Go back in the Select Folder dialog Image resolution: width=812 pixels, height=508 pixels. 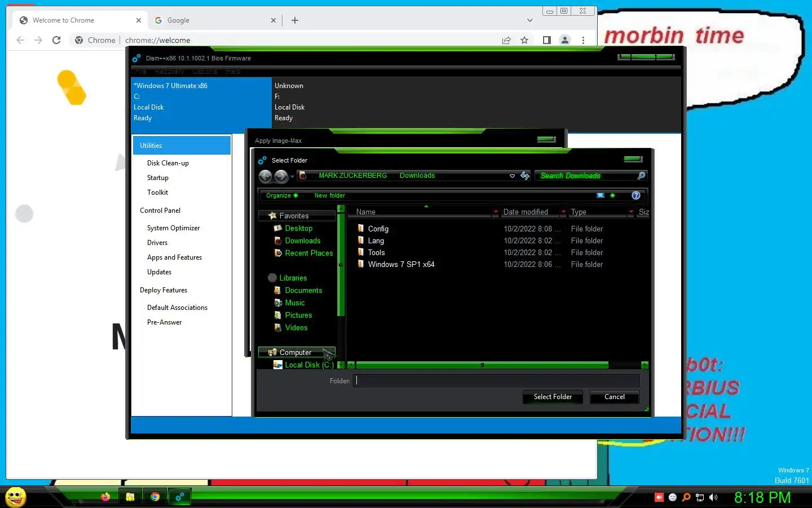(x=265, y=176)
